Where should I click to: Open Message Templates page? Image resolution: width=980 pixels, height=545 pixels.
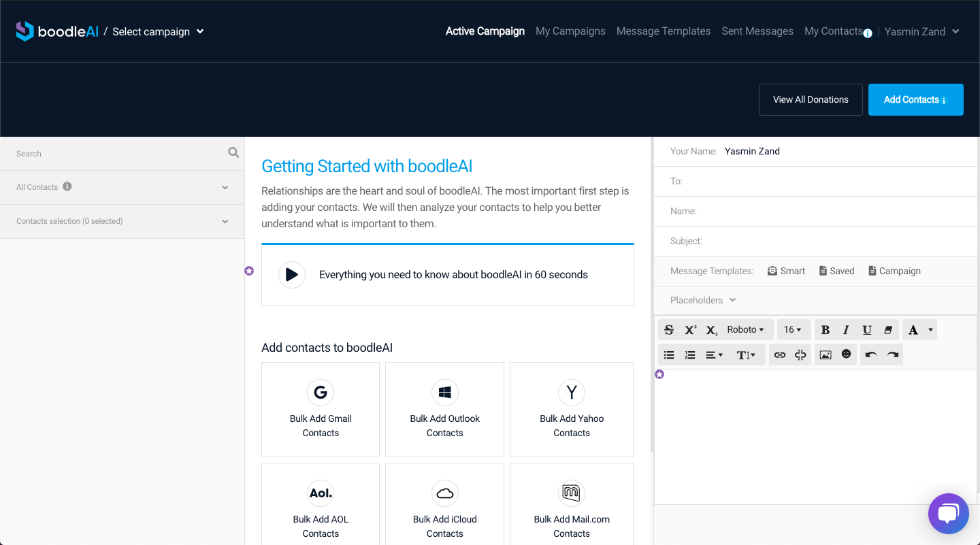(664, 31)
